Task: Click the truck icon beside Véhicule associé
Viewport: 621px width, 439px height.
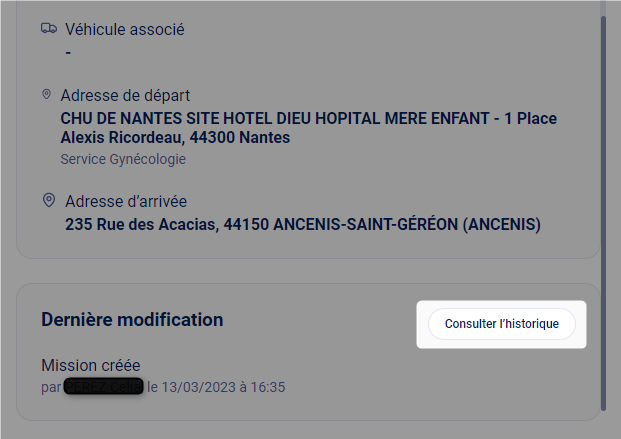Action: 48,29
